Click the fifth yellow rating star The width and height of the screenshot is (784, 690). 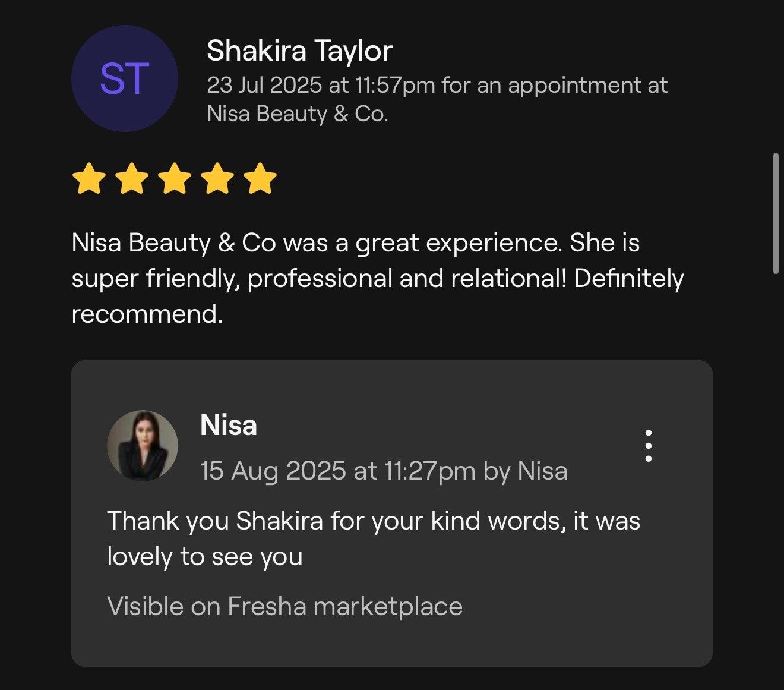click(x=261, y=179)
